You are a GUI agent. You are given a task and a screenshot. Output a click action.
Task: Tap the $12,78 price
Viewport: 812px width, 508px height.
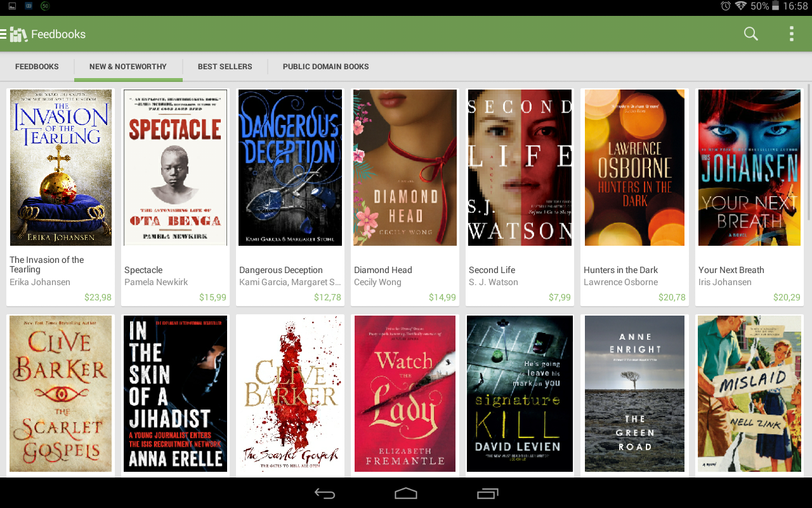point(327,297)
